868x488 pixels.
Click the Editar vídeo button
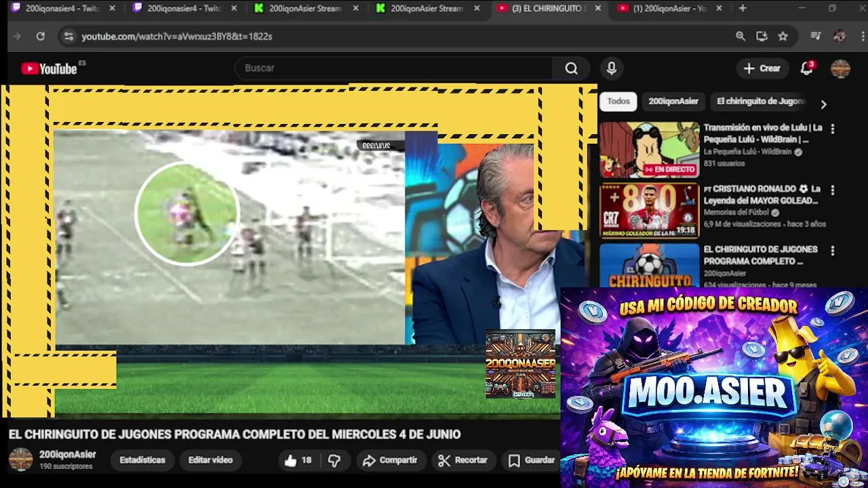(x=210, y=460)
